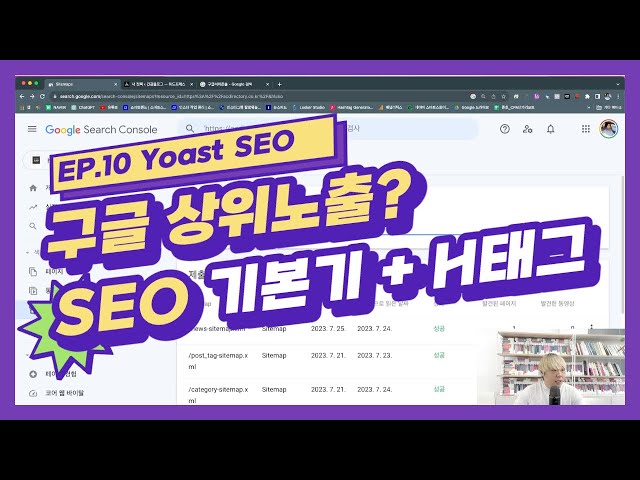This screenshot has width=640, height=480.
Task: Select the Sitemaps browser tab
Action: (x=82, y=84)
